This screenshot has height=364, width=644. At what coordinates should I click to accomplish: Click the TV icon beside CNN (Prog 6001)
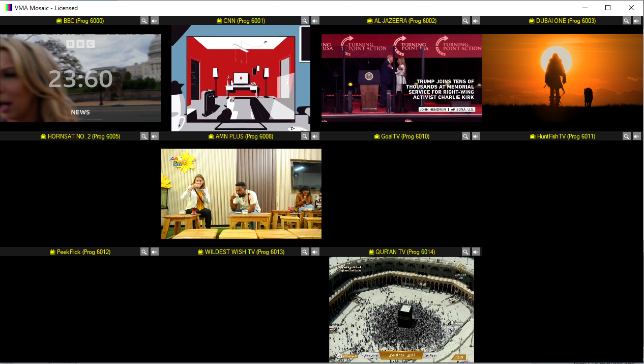coord(219,21)
